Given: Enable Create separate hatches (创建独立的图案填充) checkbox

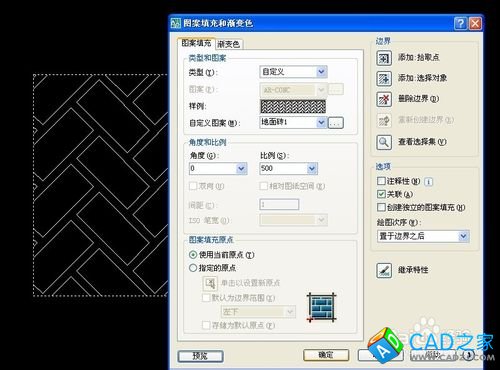Looking at the screenshot, I should coord(381,207).
